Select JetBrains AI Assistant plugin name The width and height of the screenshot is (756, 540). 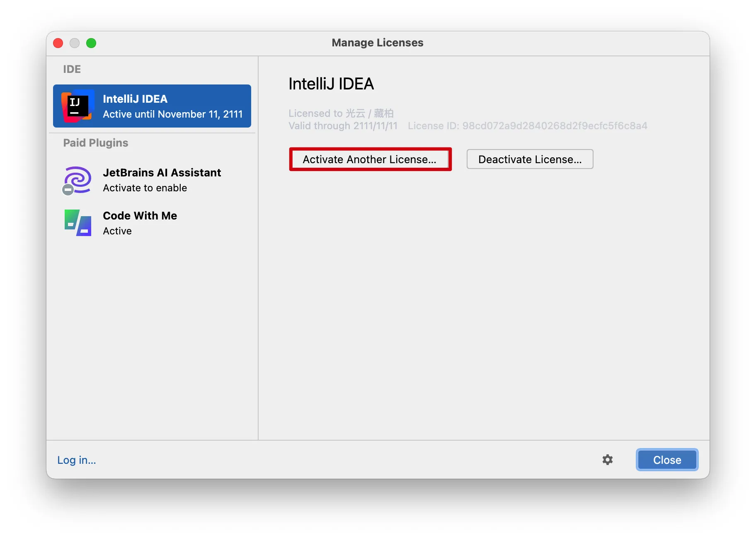(x=162, y=173)
